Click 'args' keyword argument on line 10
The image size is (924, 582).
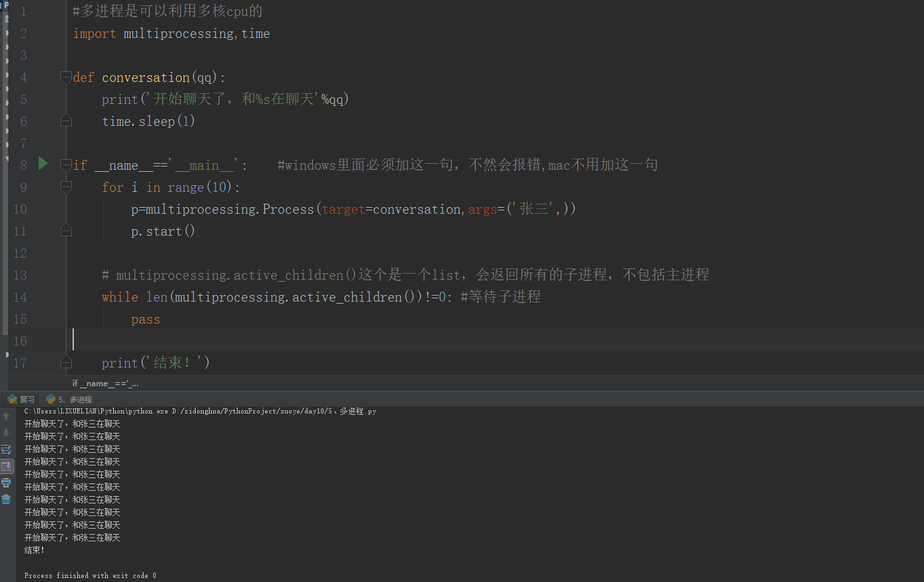(x=482, y=209)
